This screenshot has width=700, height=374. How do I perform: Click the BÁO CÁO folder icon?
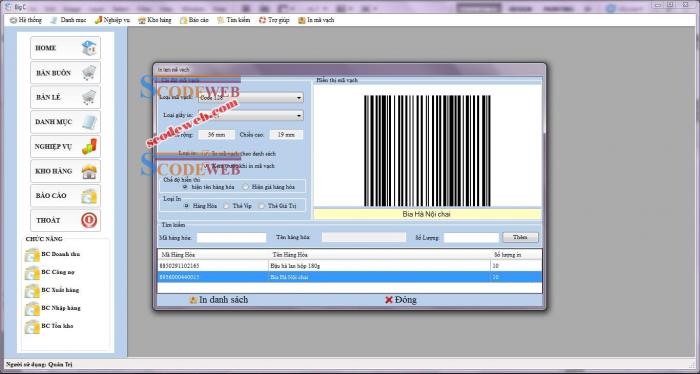coord(89,195)
